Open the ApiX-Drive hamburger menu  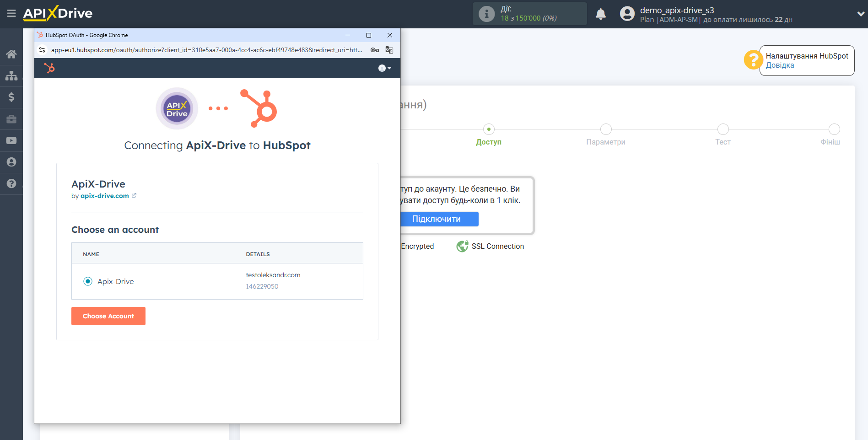click(x=11, y=13)
